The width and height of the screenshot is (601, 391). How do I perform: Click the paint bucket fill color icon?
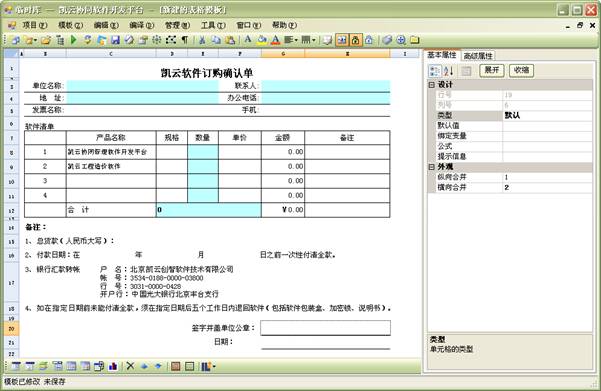[x=262, y=39]
